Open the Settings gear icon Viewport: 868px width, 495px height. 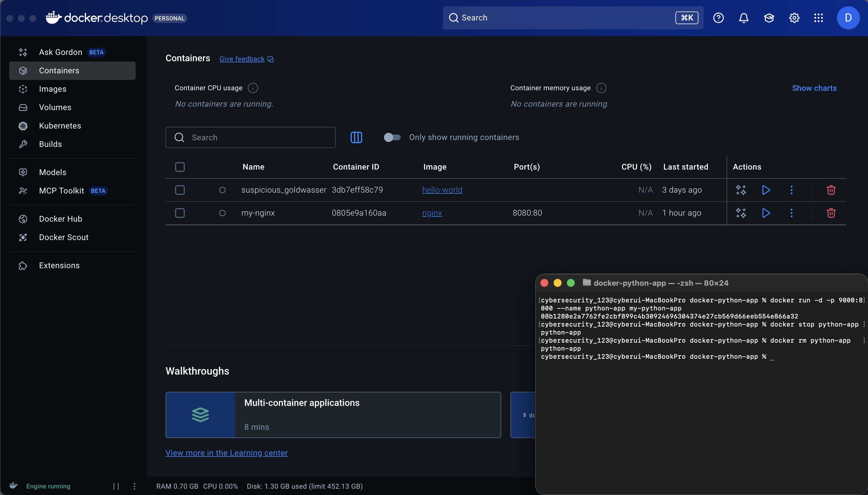click(x=794, y=18)
